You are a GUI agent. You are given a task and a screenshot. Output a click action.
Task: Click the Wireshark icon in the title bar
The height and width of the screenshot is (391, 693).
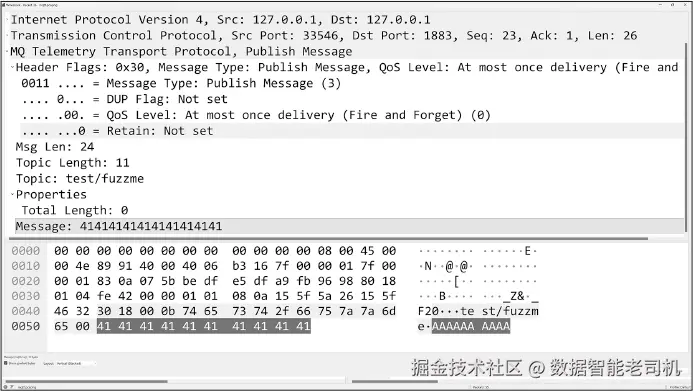(4, 4)
